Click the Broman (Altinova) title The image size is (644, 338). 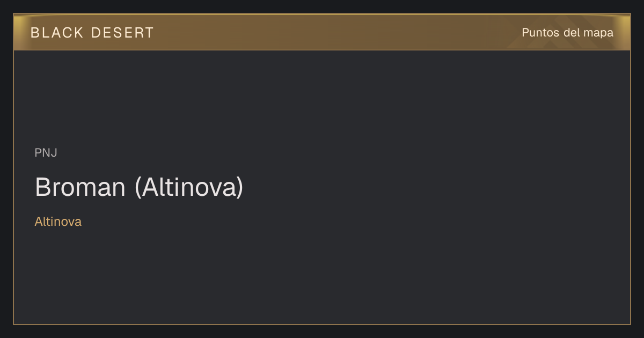[x=139, y=187]
